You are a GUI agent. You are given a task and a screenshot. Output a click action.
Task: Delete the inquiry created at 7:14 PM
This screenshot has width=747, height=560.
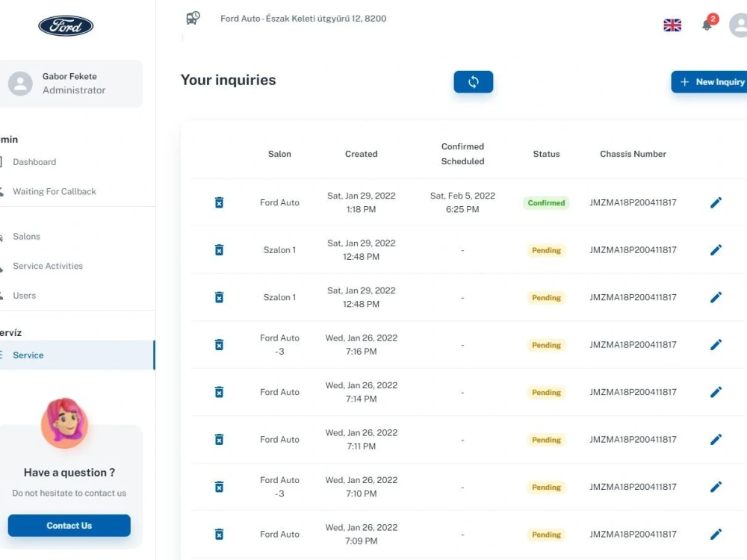point(219,392)
